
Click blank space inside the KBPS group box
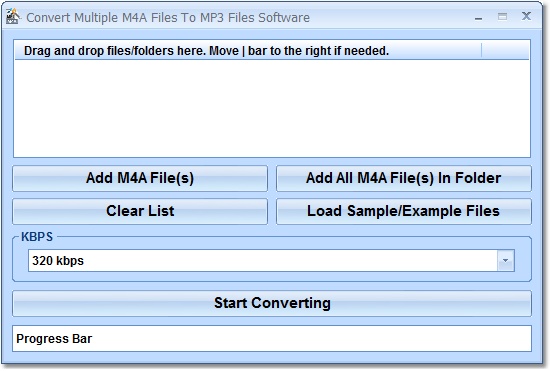point(272,276)
